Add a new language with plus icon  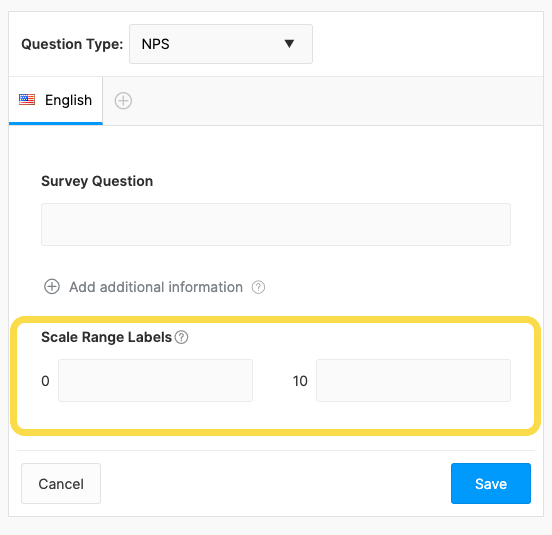123,101
